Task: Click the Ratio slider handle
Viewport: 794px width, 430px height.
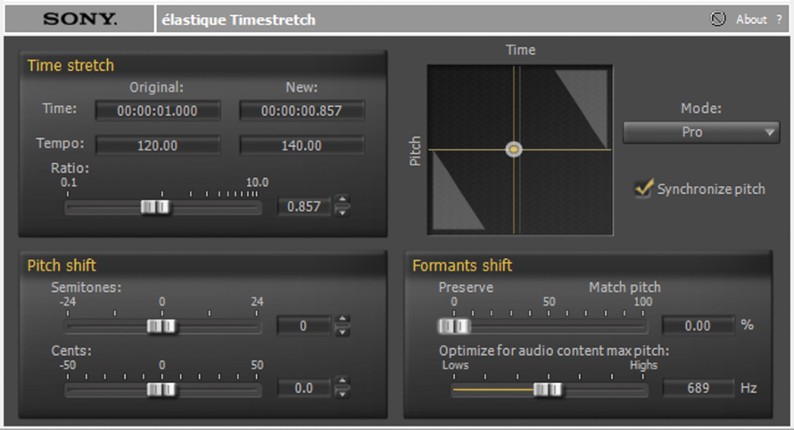Action: point(155,207)
